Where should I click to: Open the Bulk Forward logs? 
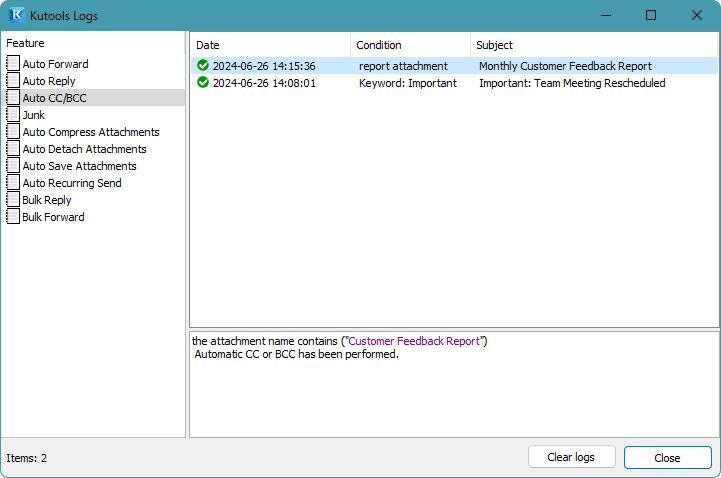53,217
